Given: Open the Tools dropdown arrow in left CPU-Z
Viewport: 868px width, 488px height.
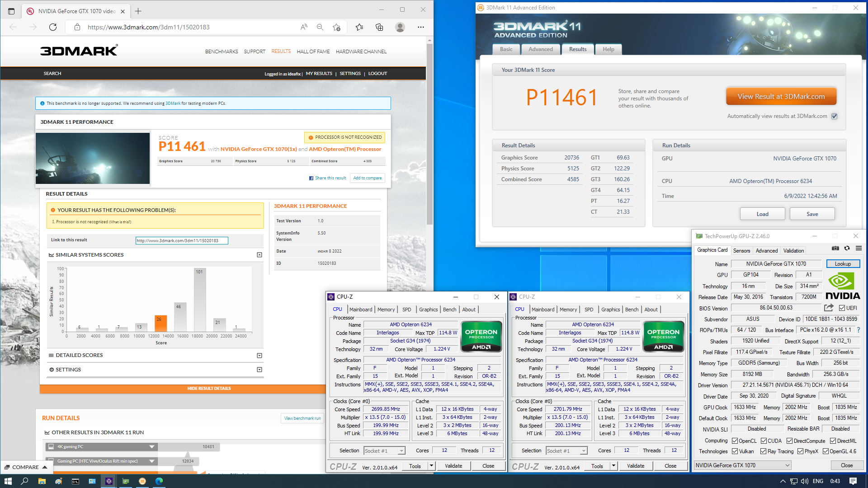Looking at the screenshot, I should tap(431, 466).
